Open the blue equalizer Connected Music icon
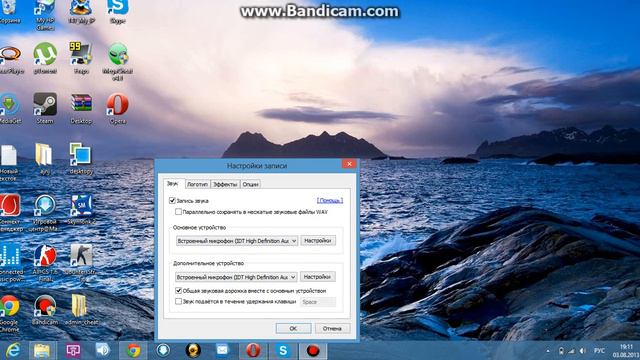This screenshot has width=640, height=360. point(11,263)
